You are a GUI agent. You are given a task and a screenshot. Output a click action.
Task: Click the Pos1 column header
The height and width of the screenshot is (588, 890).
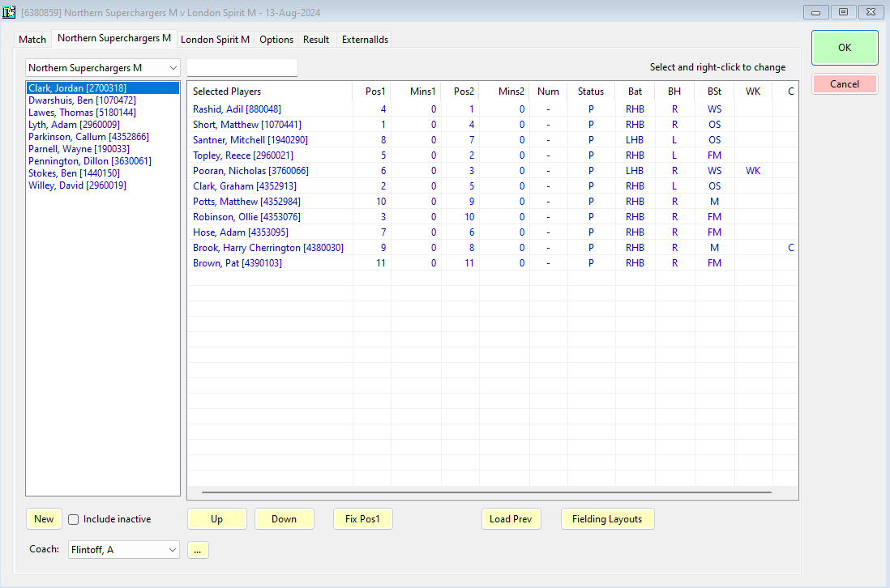tap(372, 92)
